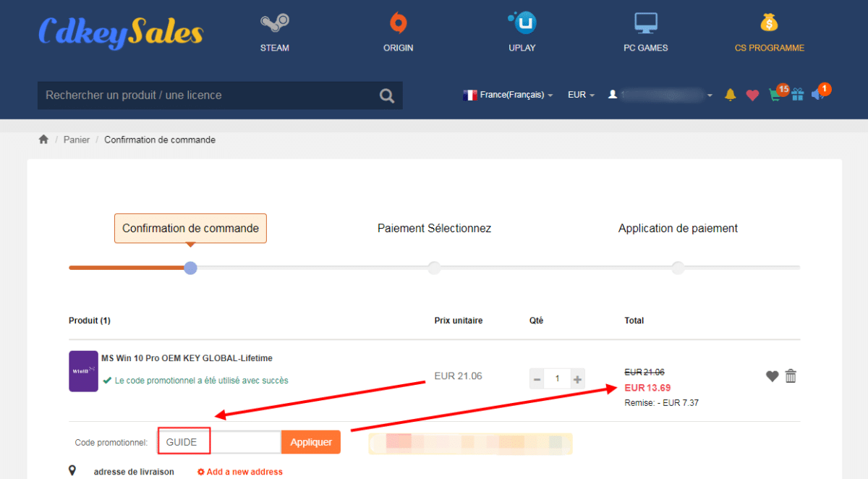868x479 pixels.
Task: Click the Confirmation de commande step tab
Action: point(190,228)
